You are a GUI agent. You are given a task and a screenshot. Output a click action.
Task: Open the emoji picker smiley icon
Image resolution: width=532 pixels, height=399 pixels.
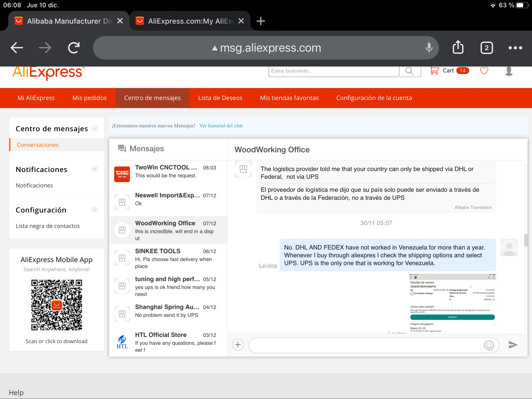[x=489, y=345]
